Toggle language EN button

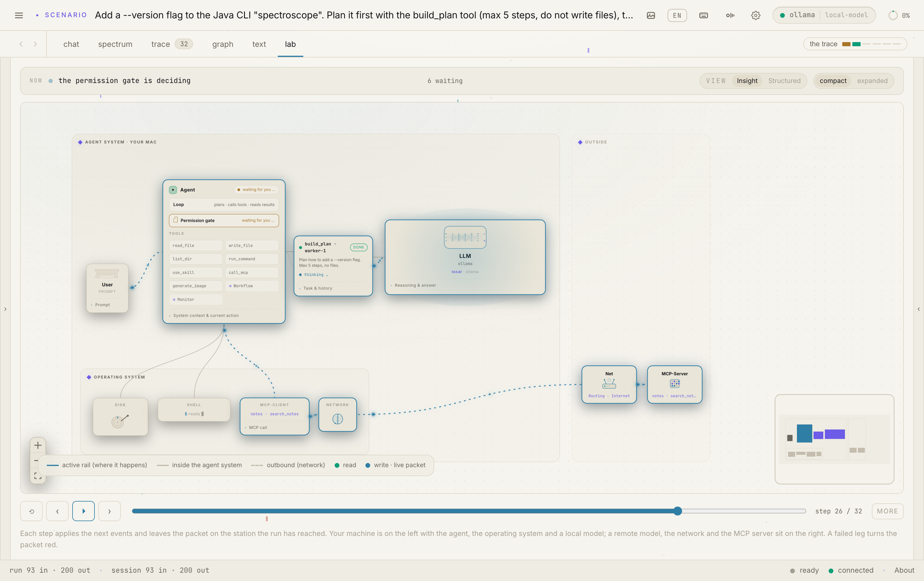point(677,15)
